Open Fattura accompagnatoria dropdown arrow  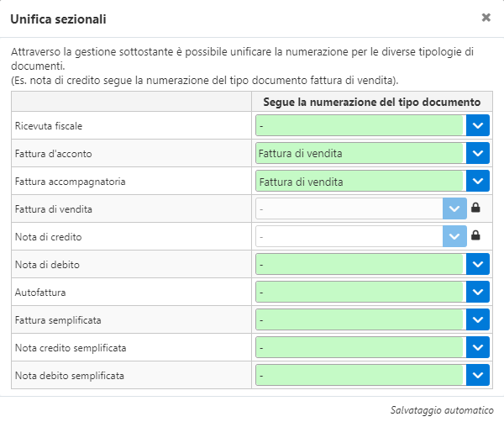(478, 181)
